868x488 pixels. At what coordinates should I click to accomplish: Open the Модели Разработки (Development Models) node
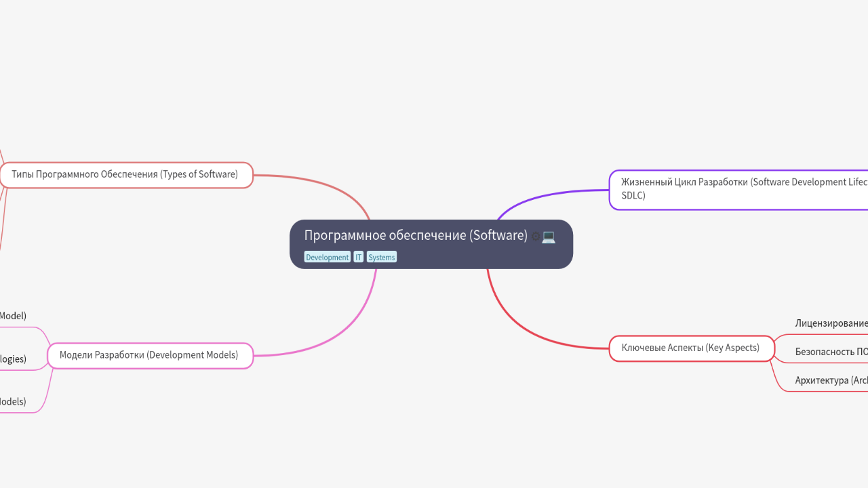click(x=149, y=355)
